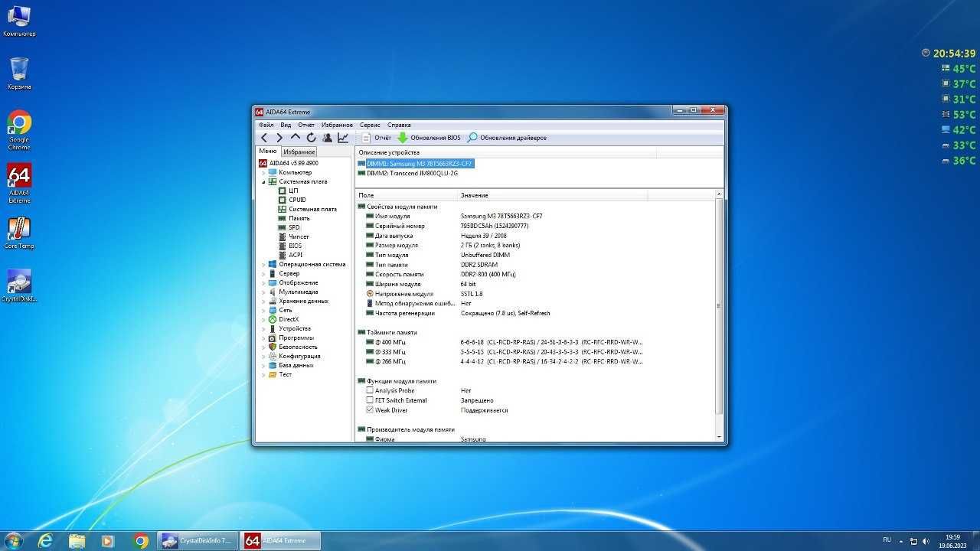Select DIMM1: Samsung device row

click(416, 164)
